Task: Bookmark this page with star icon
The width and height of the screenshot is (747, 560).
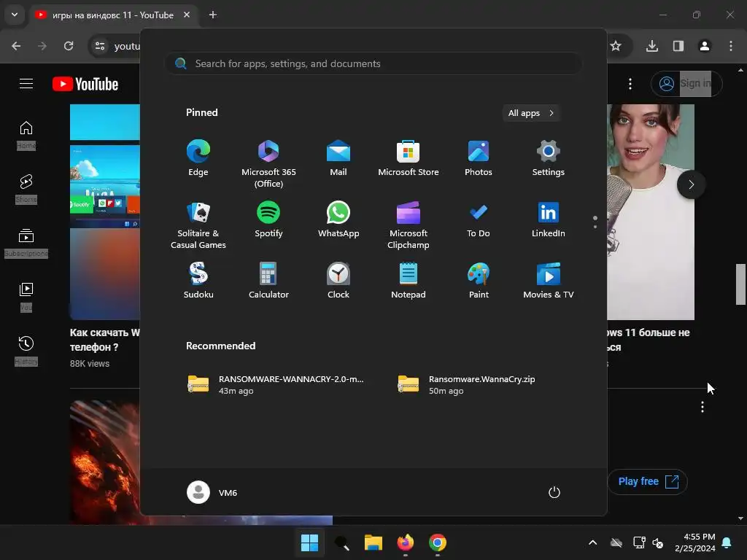Action: [x=616, y=46]
